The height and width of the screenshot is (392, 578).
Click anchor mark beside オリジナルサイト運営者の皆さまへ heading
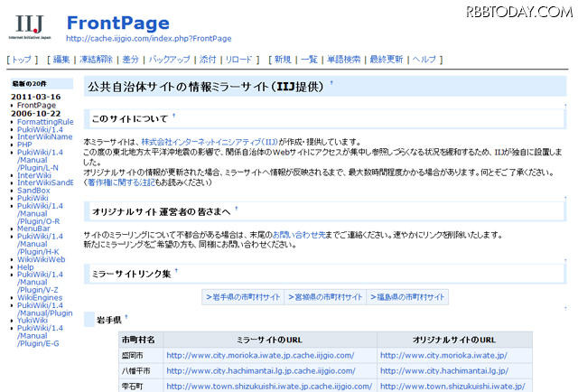(237, 209)
